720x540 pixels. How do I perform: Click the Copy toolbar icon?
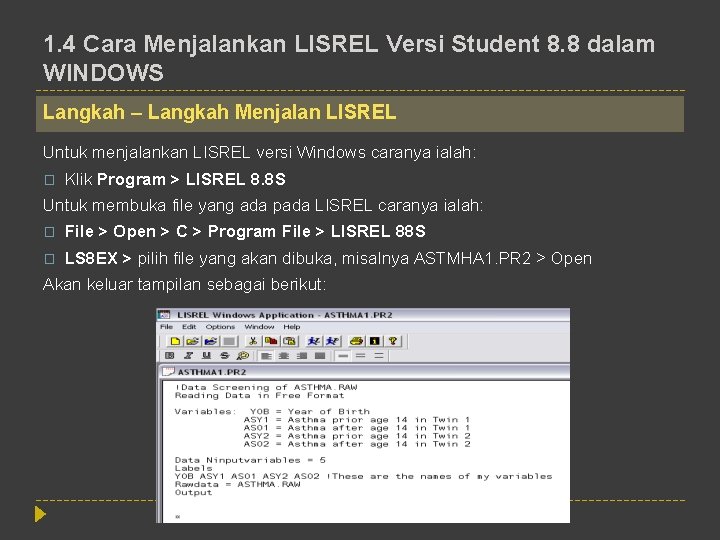pyautogui.click(x=271, y=341)
